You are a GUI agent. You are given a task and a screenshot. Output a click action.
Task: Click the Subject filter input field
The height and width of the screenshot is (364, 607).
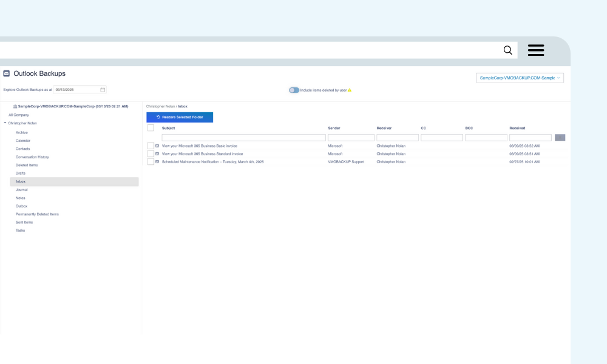(243, 138)
